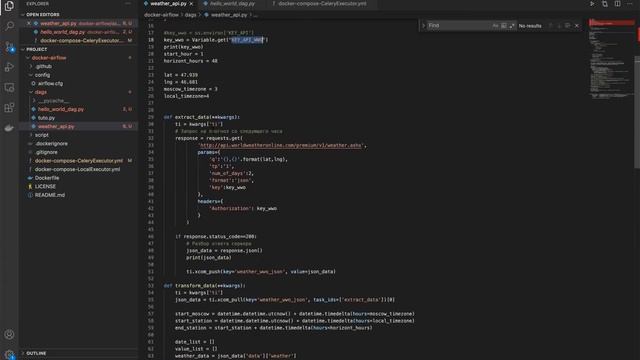The width and height of the screenshot is (640, 360).
Task: Close weather_api.py in Open Editors list
Action: tap(29, 24)
